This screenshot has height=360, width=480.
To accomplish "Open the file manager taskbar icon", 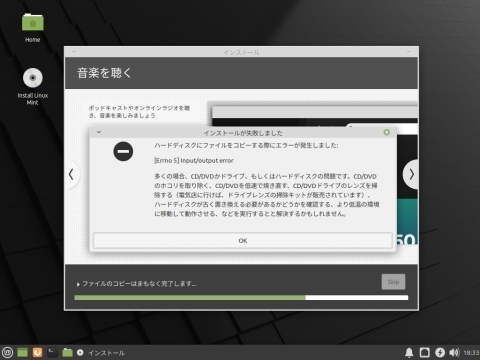I will (x=67, y=352).
